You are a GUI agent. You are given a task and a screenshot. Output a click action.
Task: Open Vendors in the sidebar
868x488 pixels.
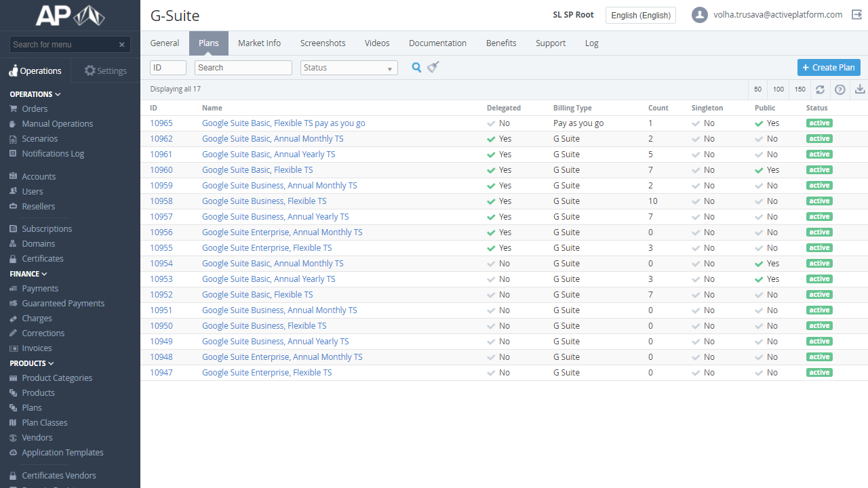coord(37,437)
